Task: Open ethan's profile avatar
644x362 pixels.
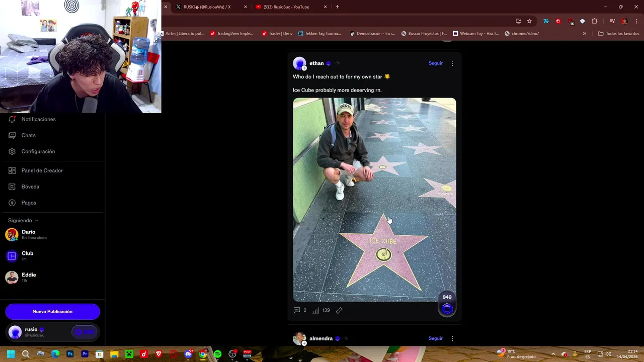Action: (299, 63)
